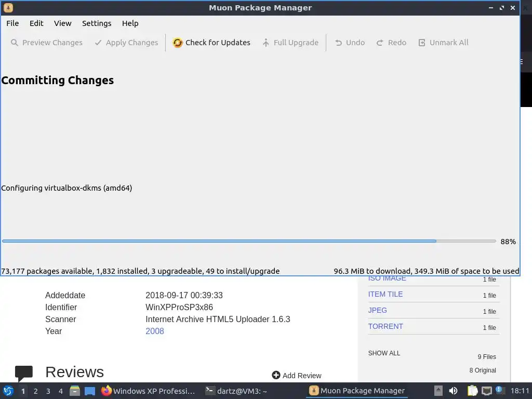Open the ITEM TILE download link
The image size is (532, 399).
pos(385,294)
